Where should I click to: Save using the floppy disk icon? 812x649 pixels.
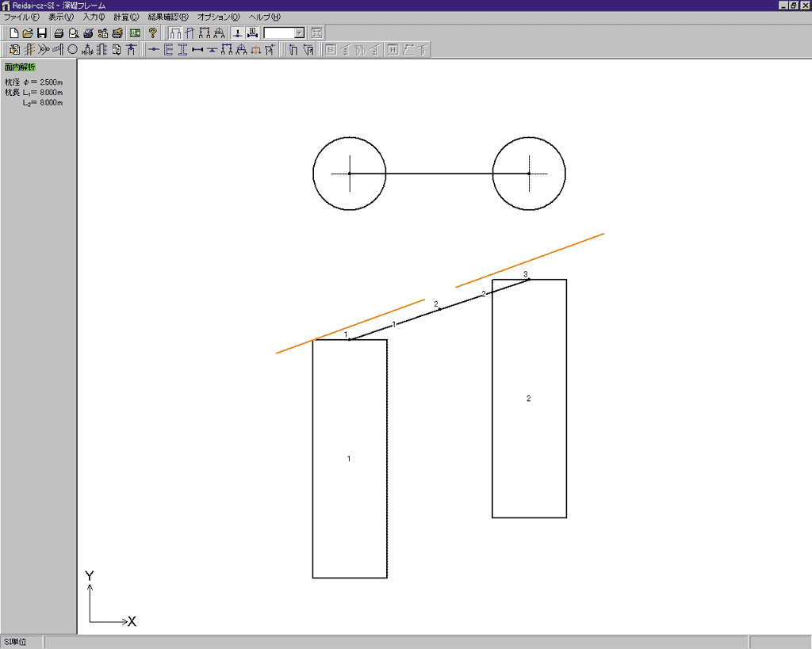click(41, 33)
